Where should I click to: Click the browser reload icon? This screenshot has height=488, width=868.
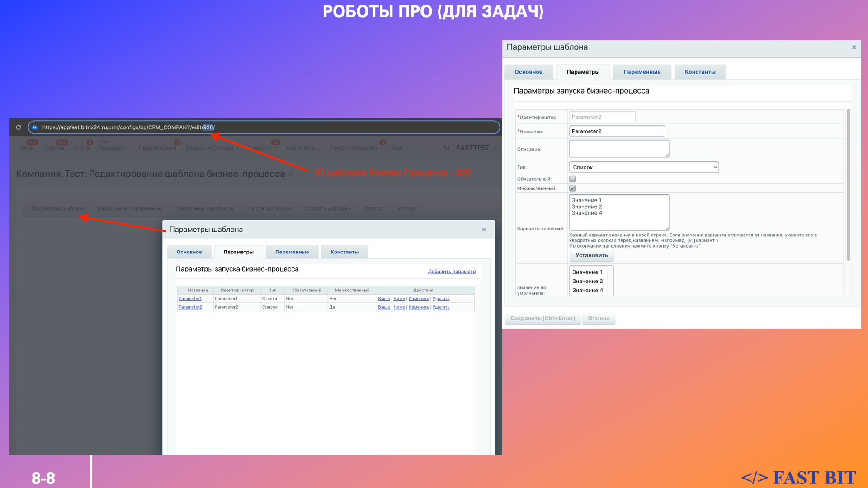click(19, 127)
